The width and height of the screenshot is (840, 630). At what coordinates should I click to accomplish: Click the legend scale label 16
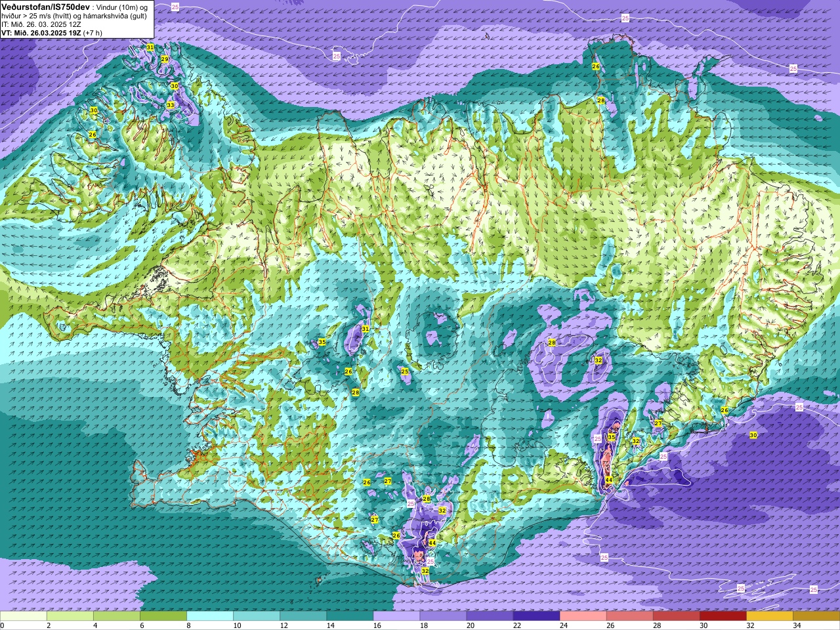tap(377, 625)
